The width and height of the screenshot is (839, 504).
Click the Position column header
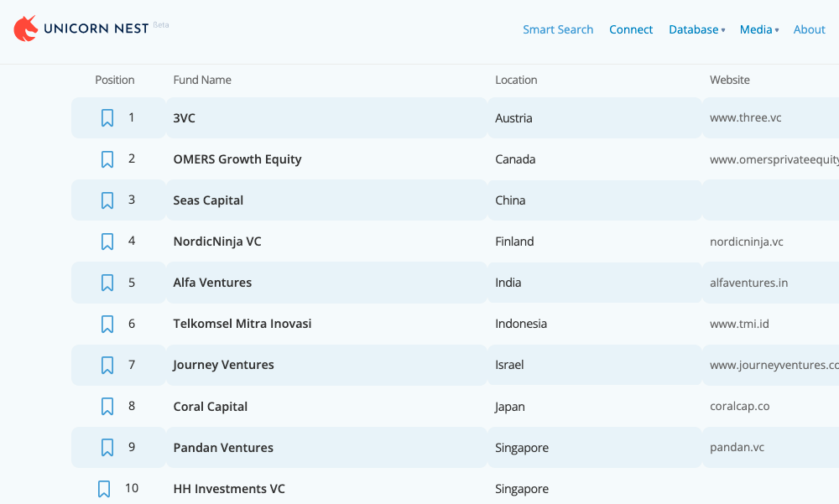[114, 80]
